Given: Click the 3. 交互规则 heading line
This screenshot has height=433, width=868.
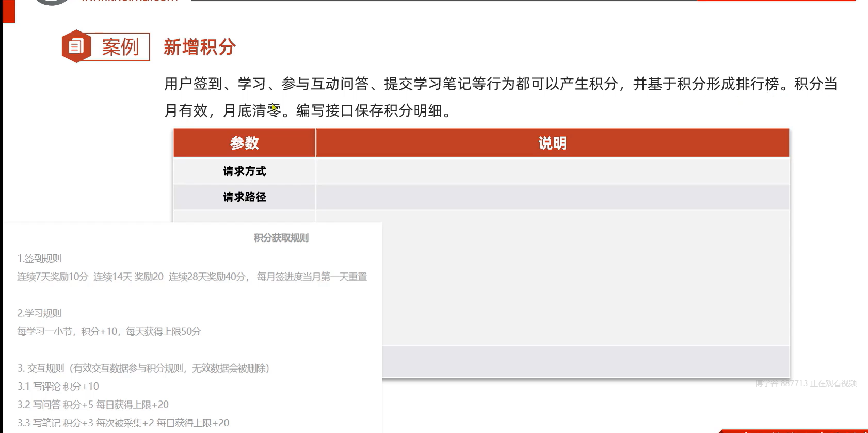Looking at the screenshot, I should pos(143,368).
